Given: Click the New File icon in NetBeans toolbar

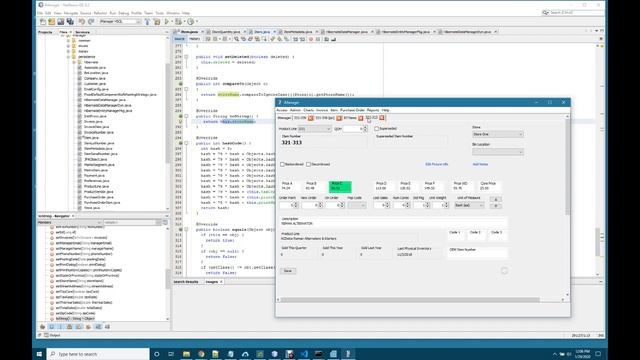Looking at the screenshot, I should tap(43, 22).
